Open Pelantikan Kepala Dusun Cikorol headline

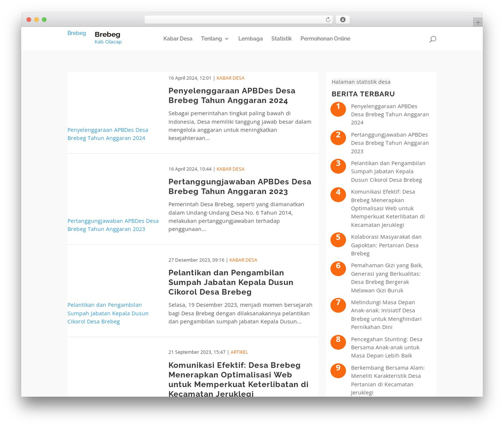coord(231,282)
